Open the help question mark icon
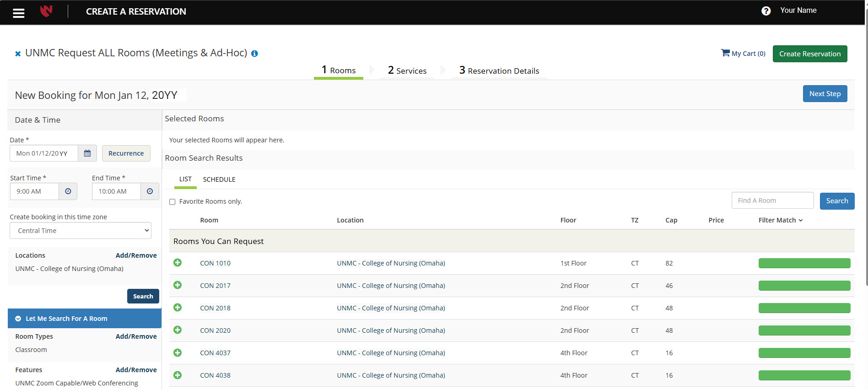This screenshot has height=390, width=868. coord(766,11)
